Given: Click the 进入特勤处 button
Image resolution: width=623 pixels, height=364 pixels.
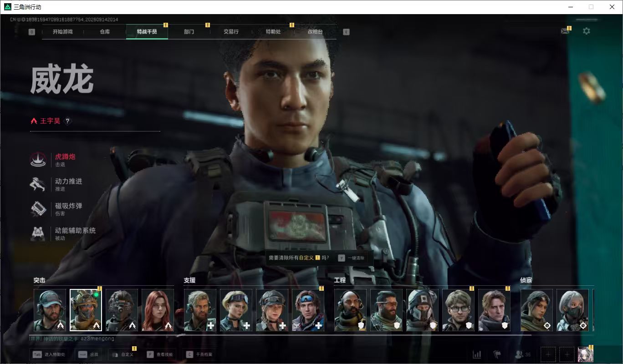Looking at the screenshot, I should click(49, 354).
